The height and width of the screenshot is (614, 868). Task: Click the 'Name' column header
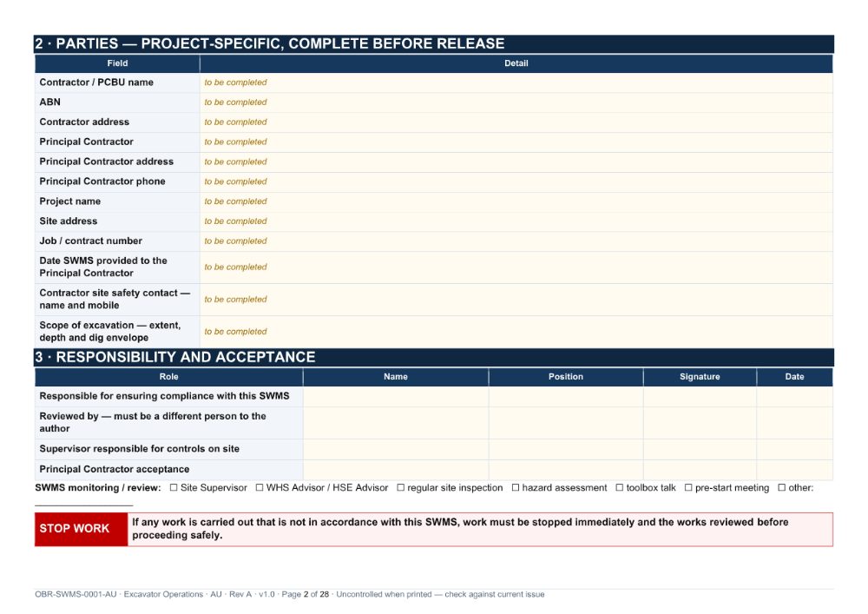click(396, 377)
